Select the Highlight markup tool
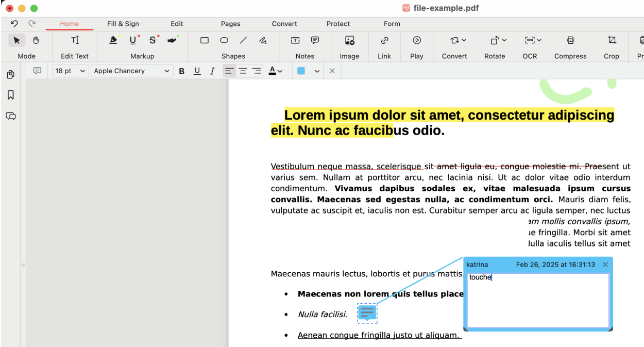Screen dimensions: 644x347 [113, 40]
